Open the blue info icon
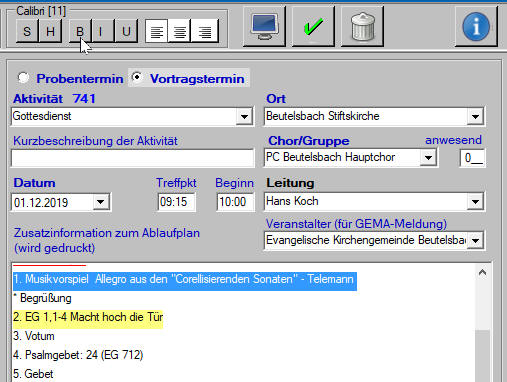 click(x=476, y=26)
